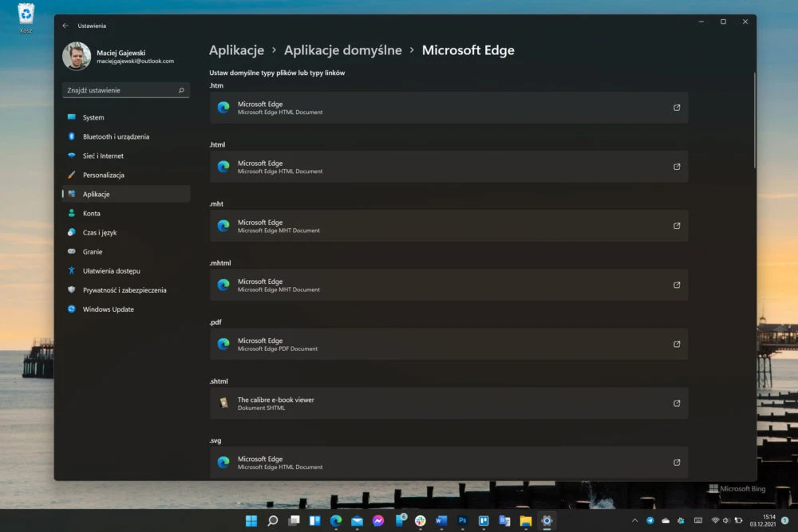Select Personalizacja in the sidebar

coord(126,175)
